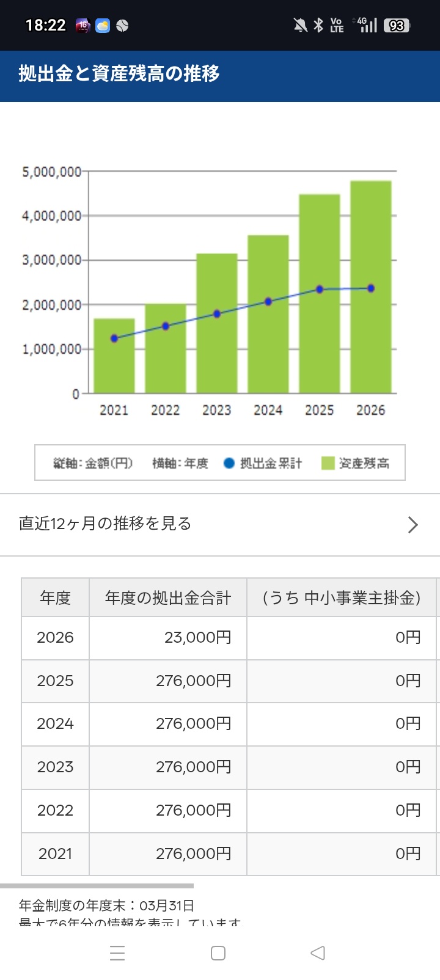Tap the muted notification bell icon
440x980 pixels.
point(299,25)
